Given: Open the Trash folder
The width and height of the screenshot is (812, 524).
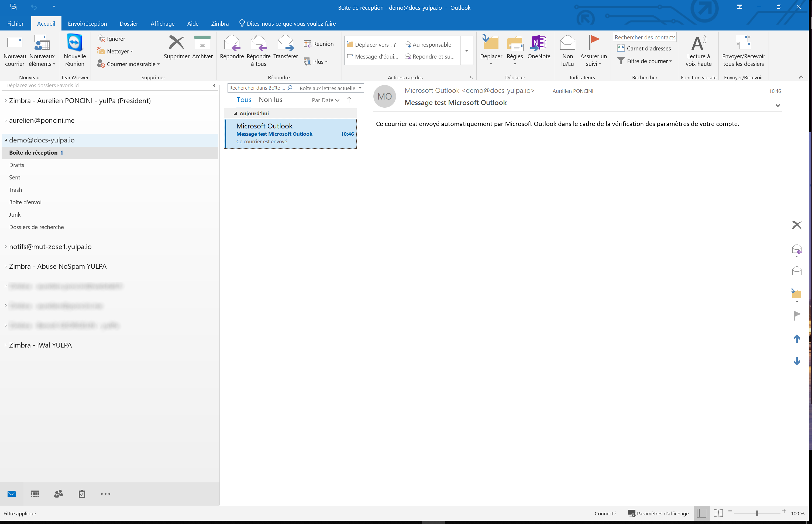Looking at the screenshot, I should click(15, 190).
